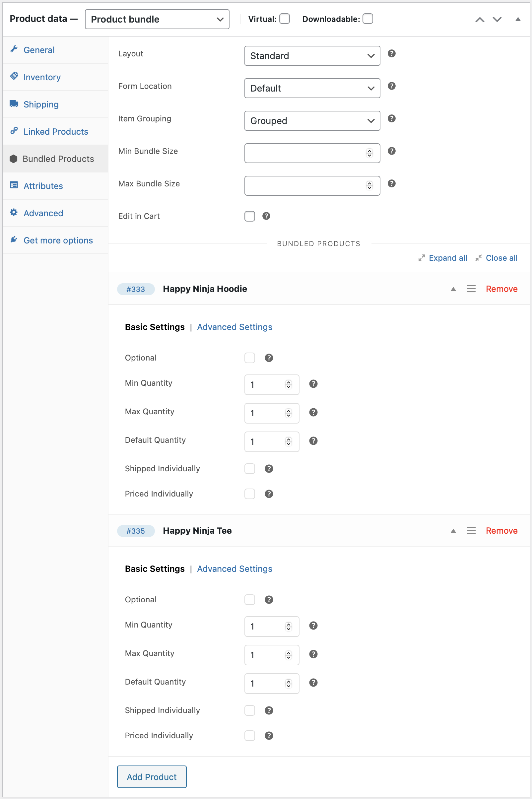Check Priced Individually for Happy Ninja Hoodie
Screen dimensions: 532x799
(250, 494)
